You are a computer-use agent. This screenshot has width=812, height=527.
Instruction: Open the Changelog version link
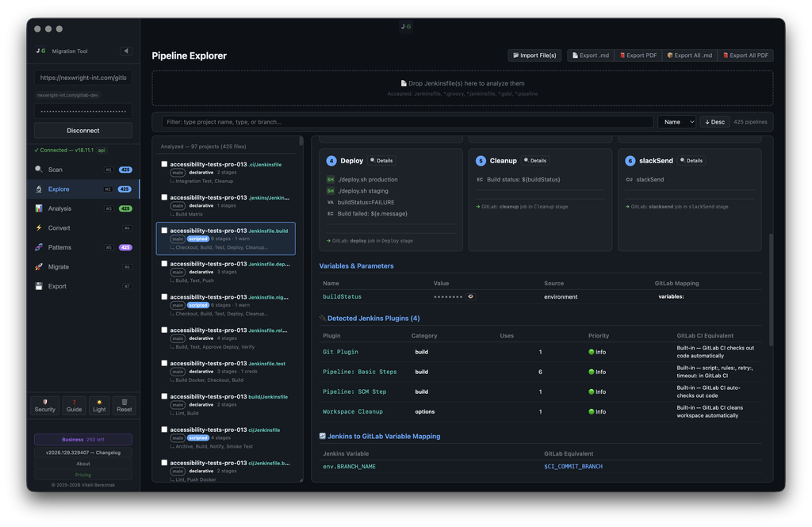click(83, 453)
